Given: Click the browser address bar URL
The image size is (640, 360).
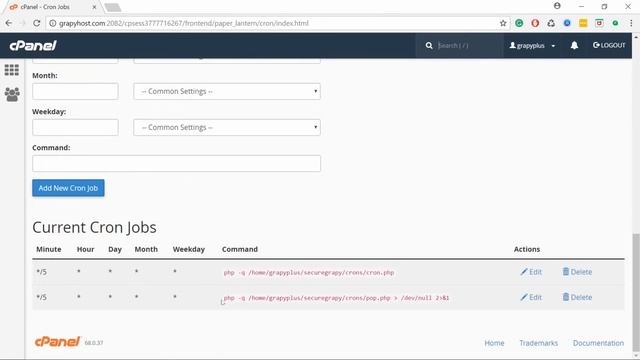Looking at the screenshot, I should [184, 23].
